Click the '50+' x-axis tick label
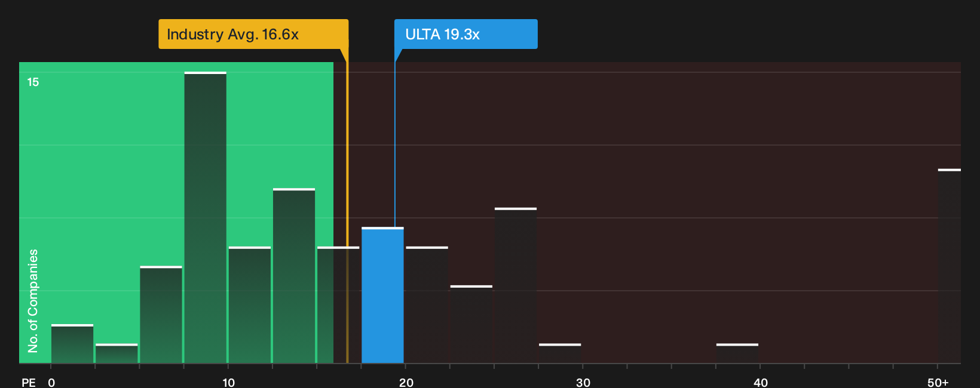 click(x=938, y=383)
